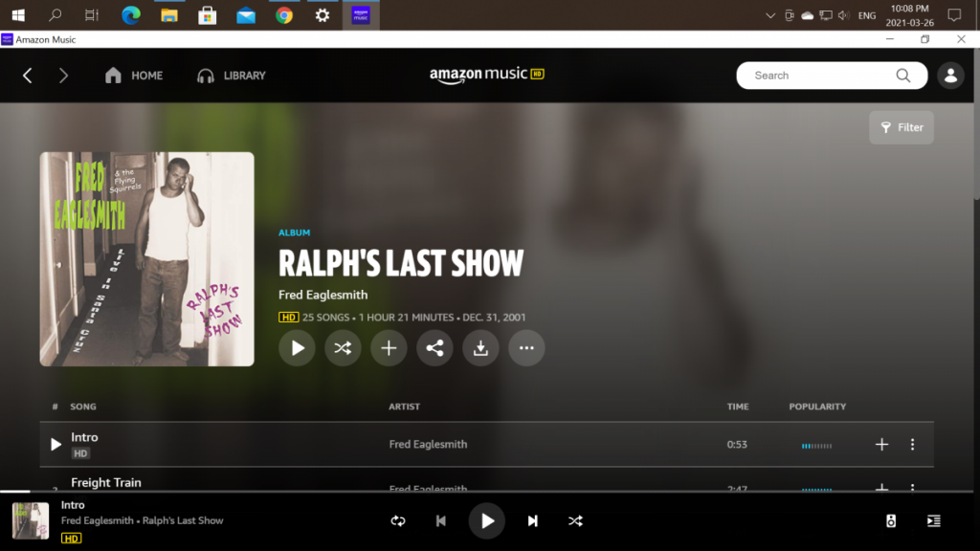Launch Google Chrome from the taskbar
The width and height of the screenshot is (980, 551).
click(x=284, y=15)
